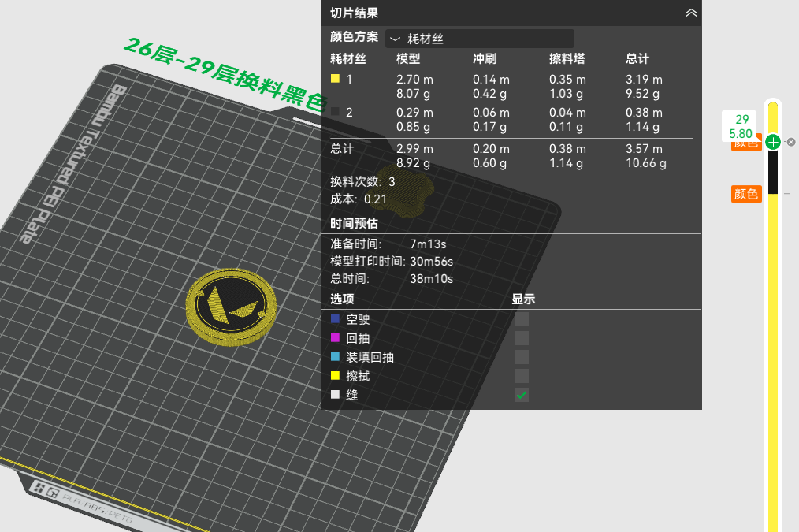This screenshot has height=532, width=799.
Task: Click the 成本: 0.21 text
Action: tap(359, 199)
